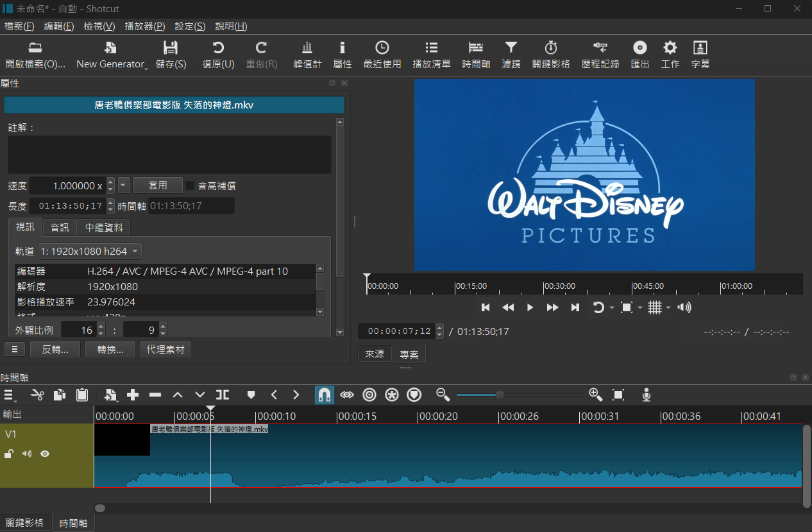This screenshot has width=812, height=532.
Task: Open the 設定(S) menu
Action: (x=190, y=26)
